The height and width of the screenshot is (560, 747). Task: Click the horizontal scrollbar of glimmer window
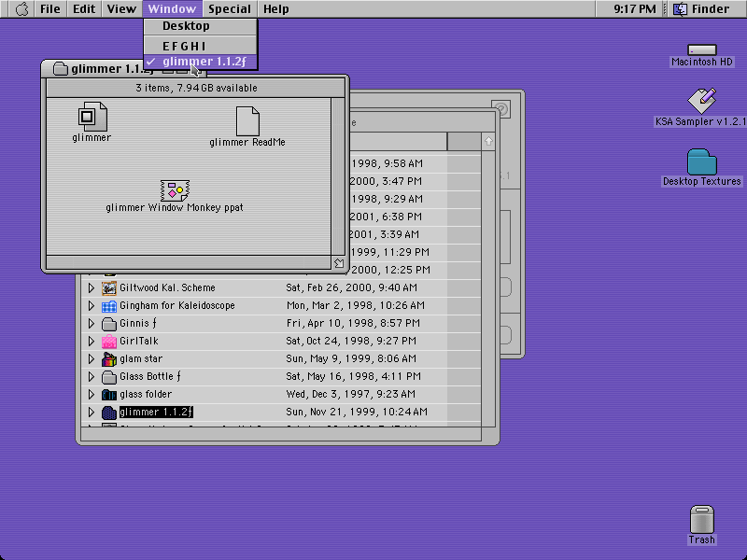(x=189, y=263)
